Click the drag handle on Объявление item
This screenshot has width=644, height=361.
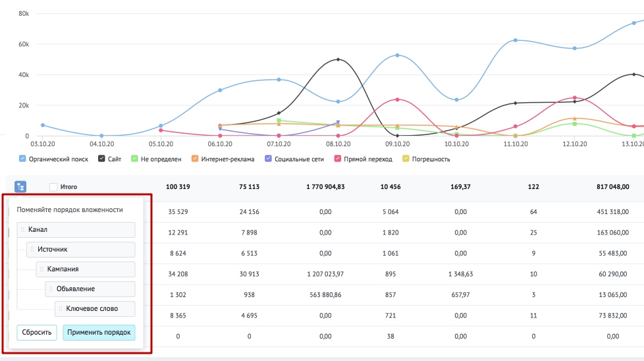(51, 289)
